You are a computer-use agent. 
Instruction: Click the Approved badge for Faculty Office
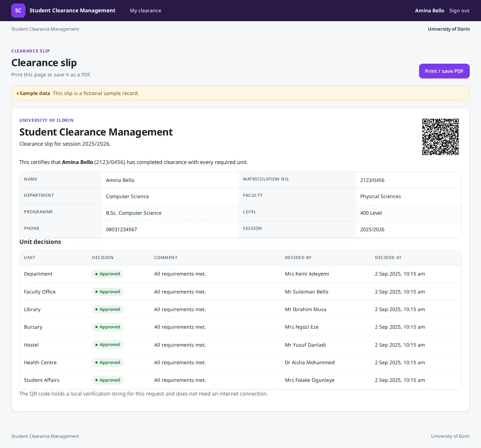(108, 292)
